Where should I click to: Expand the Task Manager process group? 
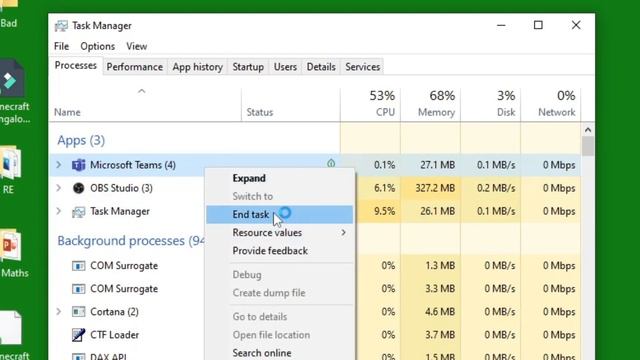pyautogui.click(x=59, y=211)
